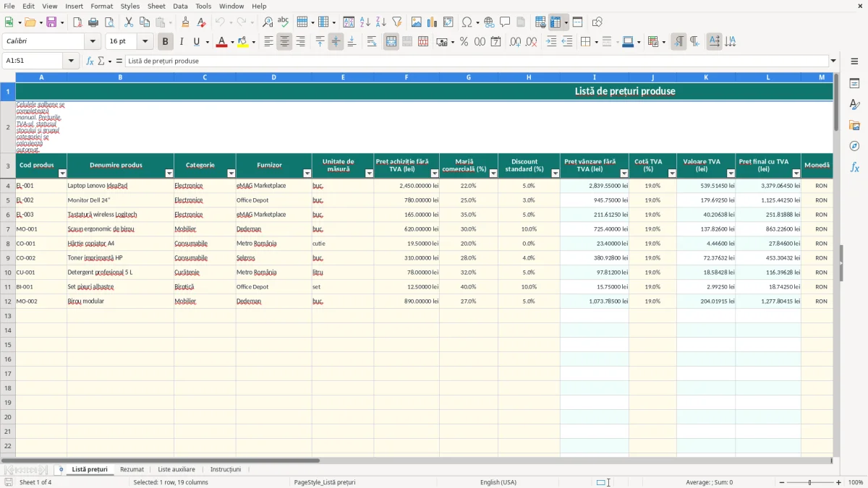The width and height of the screenshot is (868, 488).
Task: Apply the red font color swatch
Action: (221, 42)
